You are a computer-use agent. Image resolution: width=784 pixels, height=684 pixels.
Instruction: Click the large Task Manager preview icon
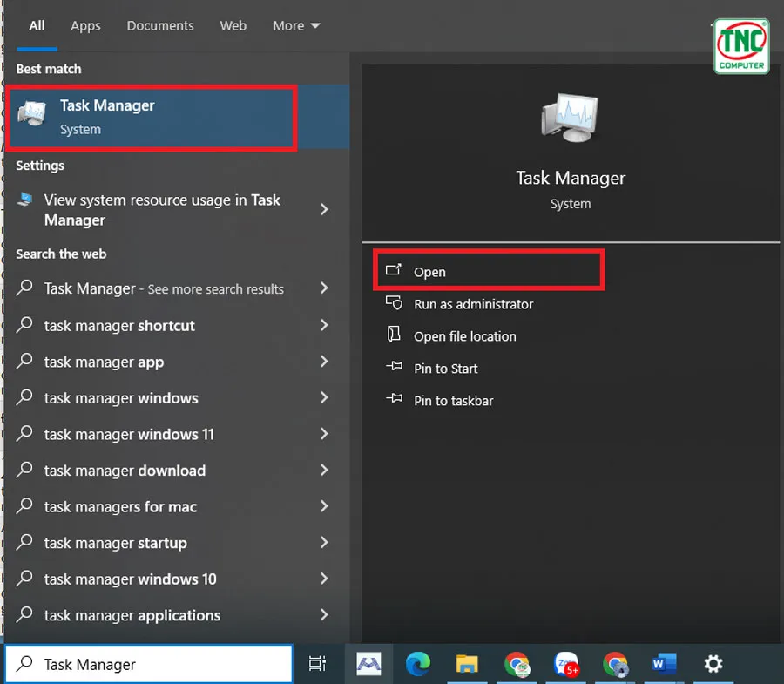(x=570, y=118)
